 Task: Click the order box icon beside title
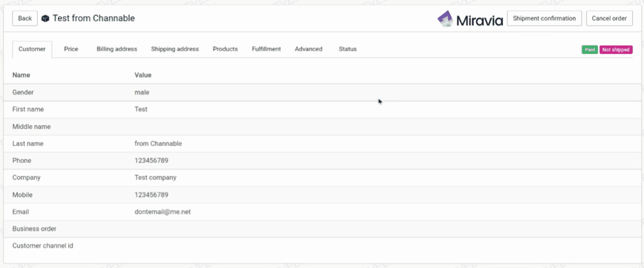(45, 19)
